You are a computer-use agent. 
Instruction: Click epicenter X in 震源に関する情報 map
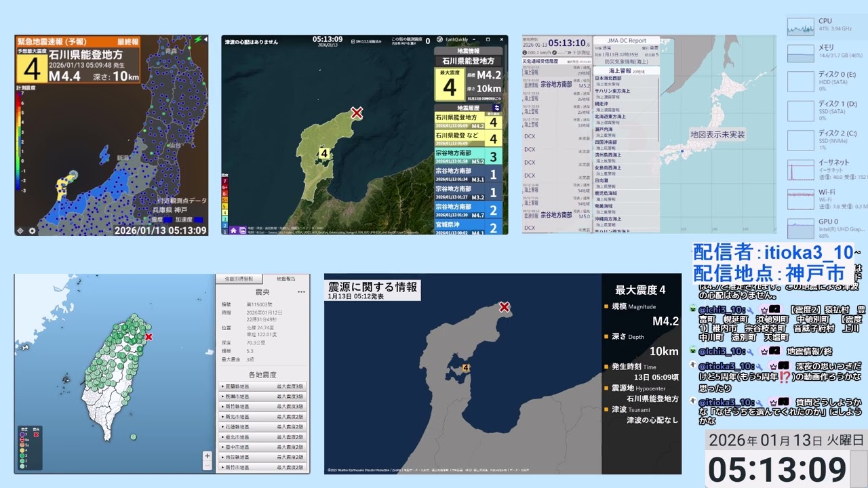click(x=505, y=307)
